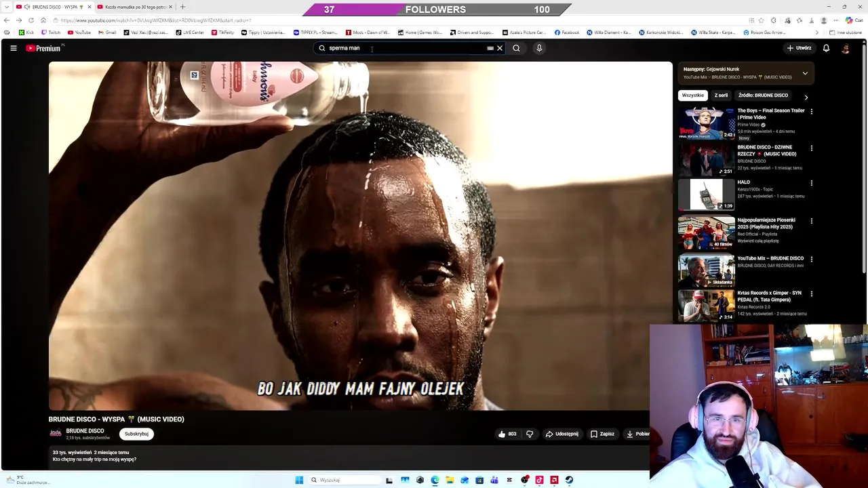The image size is (868, 488).
Task: Open the weather widget on the taskbar
Action: pyautogui.click(x=27, y=480)
